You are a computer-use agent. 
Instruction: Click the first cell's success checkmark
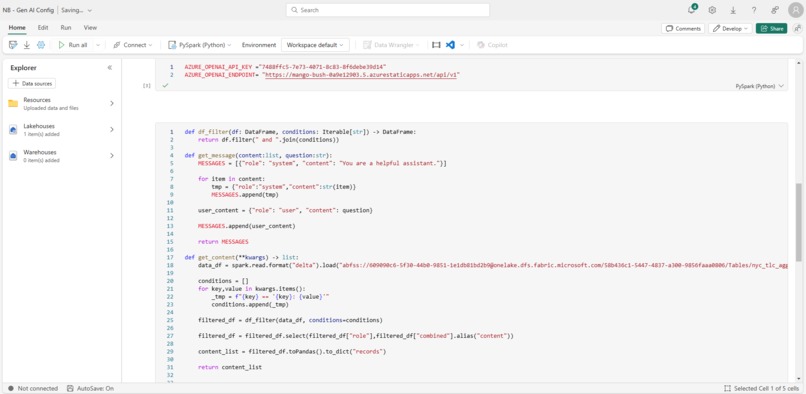pyautogui.click(x=165, y=86)
